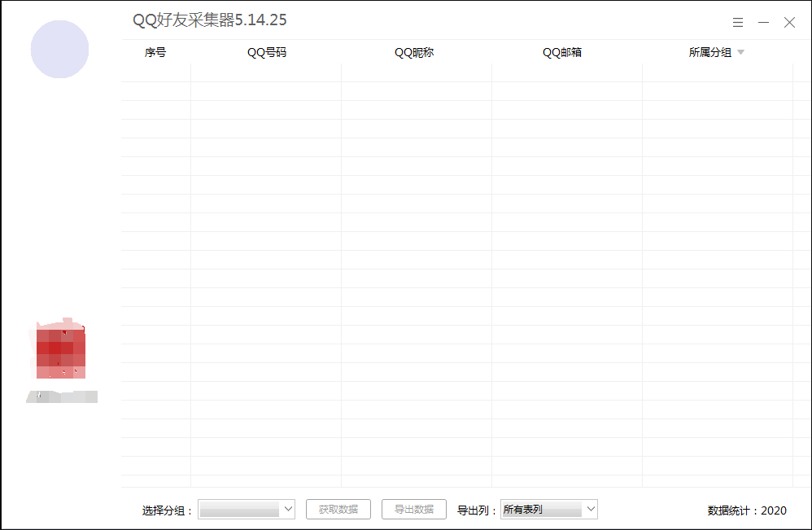Image resolution: width=812 pixels, height=530 pixels.
Task: Sort by QQ号码 column header
Action: (x=267, y=52)
